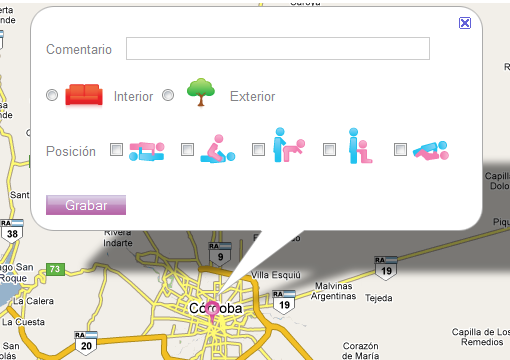The width and height of the screenshot is (510, 360).
Task: Click the fourth Posición pictogram icon
Action: click(x=360, y=146)
